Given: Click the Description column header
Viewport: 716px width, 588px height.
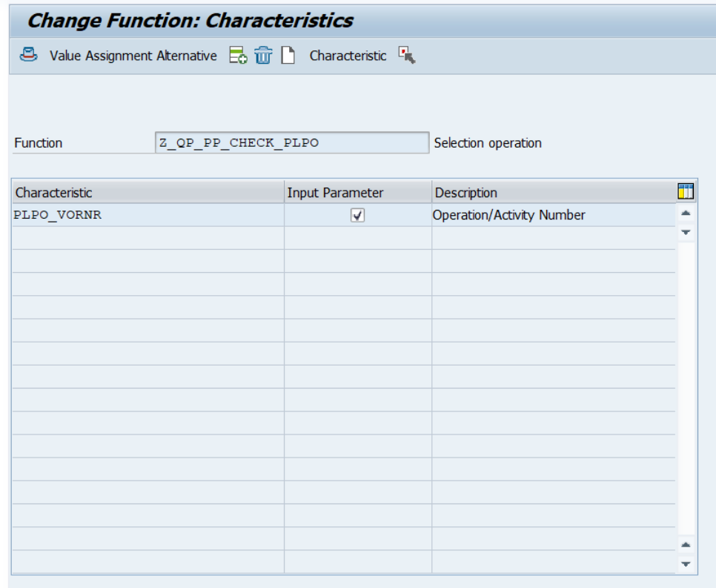Looking at the screenshot, I should click(552, 193).
